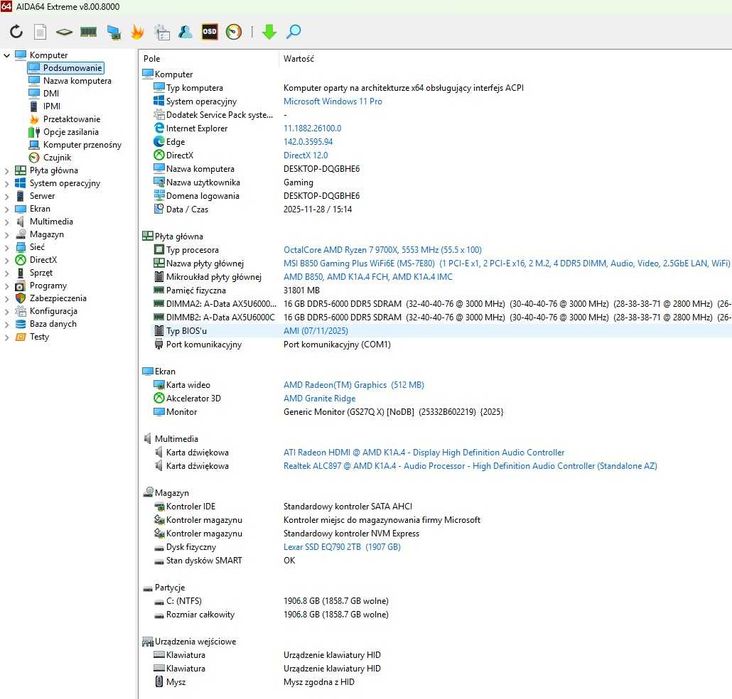Select Konfiguracja in the tree
Screen dimensions: 732x699
click(x=53, y=311)
